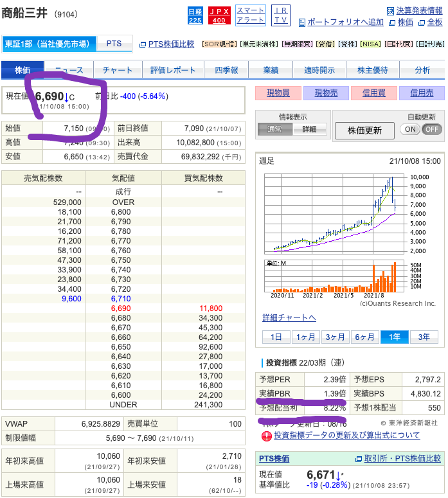Open the スマートアラート icon
448x498 pixels.
click(251, 15)
